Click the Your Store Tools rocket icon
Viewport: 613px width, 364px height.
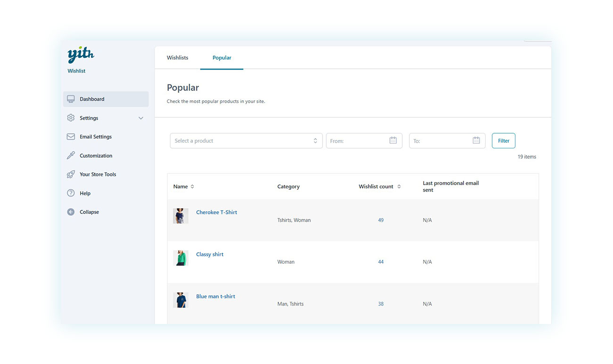coord(71,174)
